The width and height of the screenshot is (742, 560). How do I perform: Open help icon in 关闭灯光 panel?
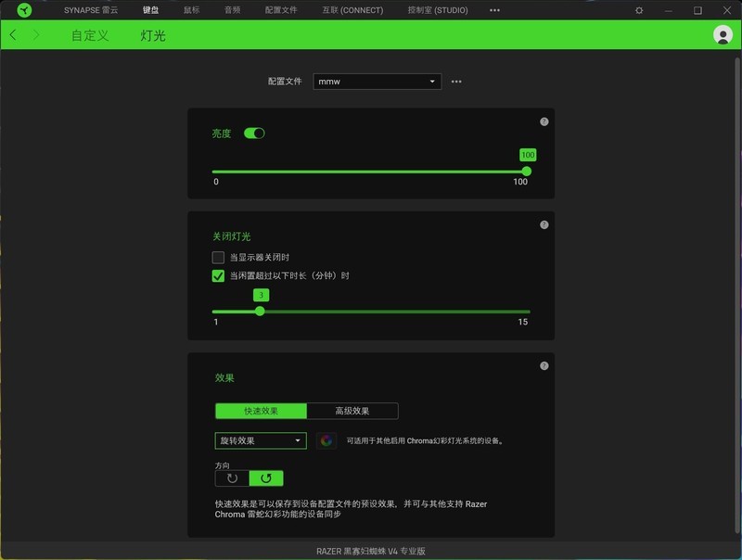(544, 224)
